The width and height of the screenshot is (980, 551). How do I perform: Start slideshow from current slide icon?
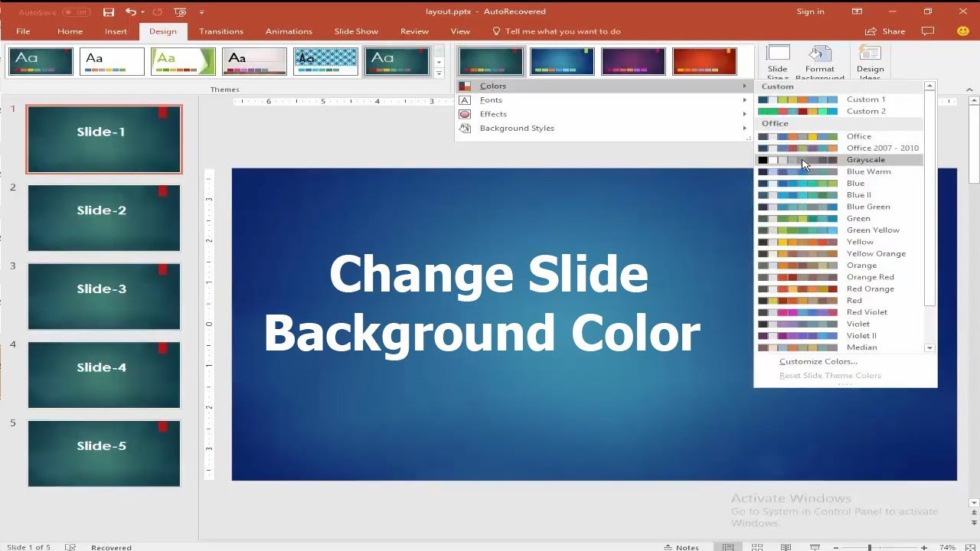pos(815,547)
